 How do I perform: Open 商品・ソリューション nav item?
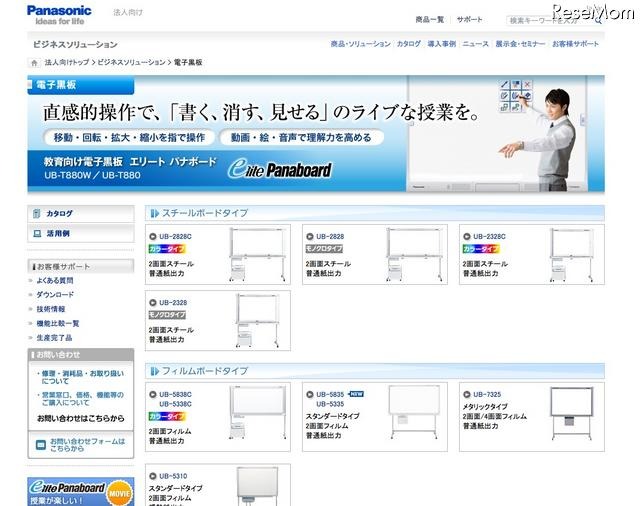[360, 44]
